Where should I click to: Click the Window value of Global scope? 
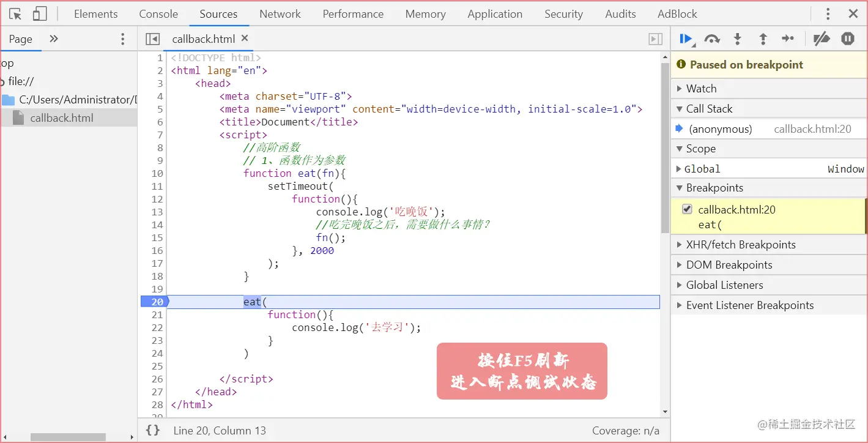coord(846,169)
